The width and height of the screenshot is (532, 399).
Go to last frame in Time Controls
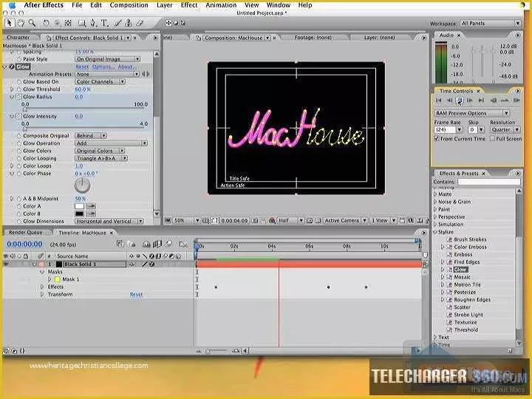click(x=481, y=100)
